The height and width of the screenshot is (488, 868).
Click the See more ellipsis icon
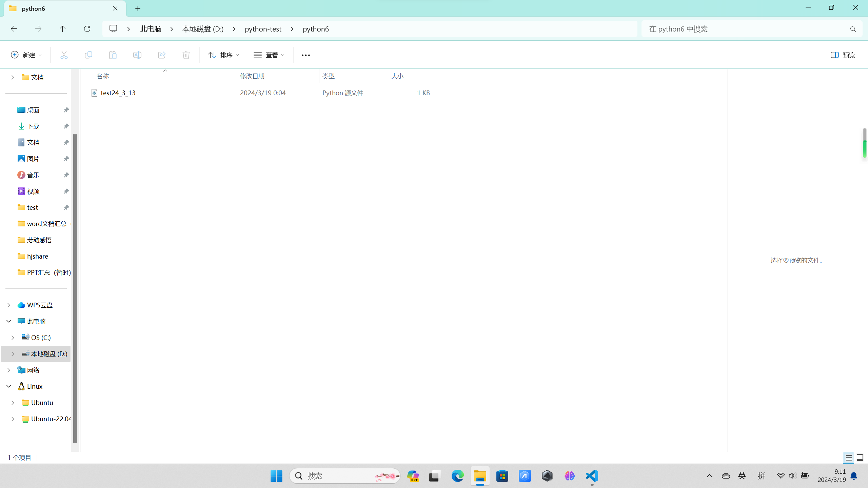(x=305, y=55)
